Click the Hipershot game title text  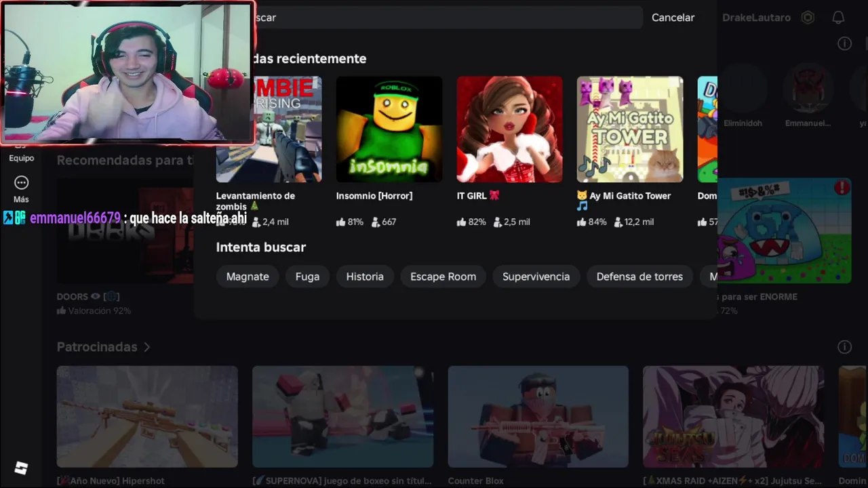(111, 481)
